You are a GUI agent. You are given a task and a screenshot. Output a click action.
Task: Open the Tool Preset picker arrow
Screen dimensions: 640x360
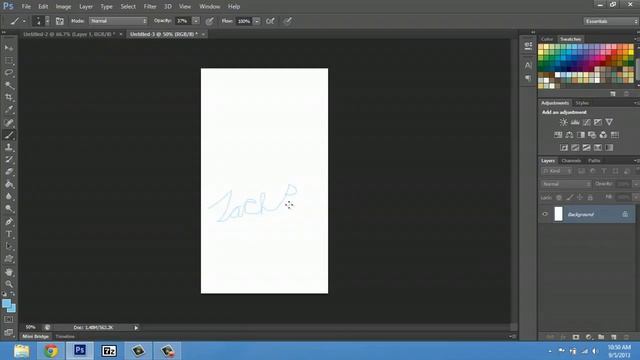24,21
